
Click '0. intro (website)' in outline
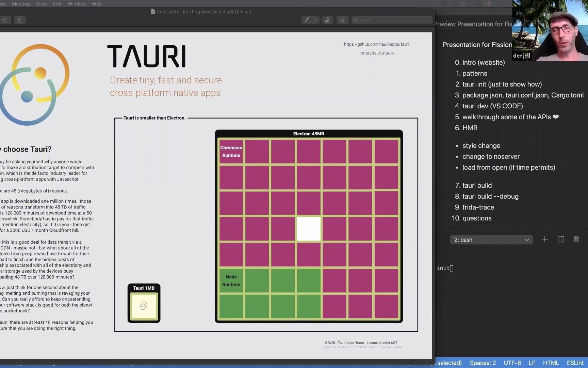tap(480, 62)
